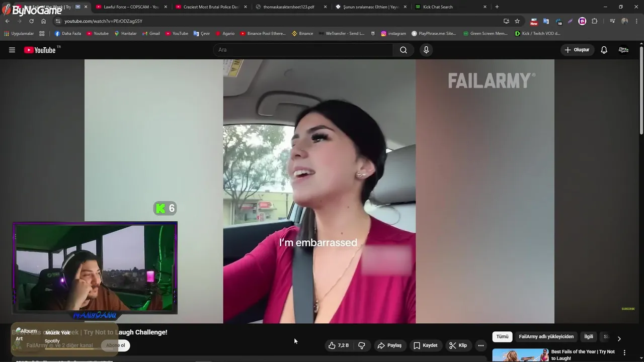The width and height of the screenshot is (644, 362).
Task: Go back with the browser back arrow
Action: coord(7,21)
